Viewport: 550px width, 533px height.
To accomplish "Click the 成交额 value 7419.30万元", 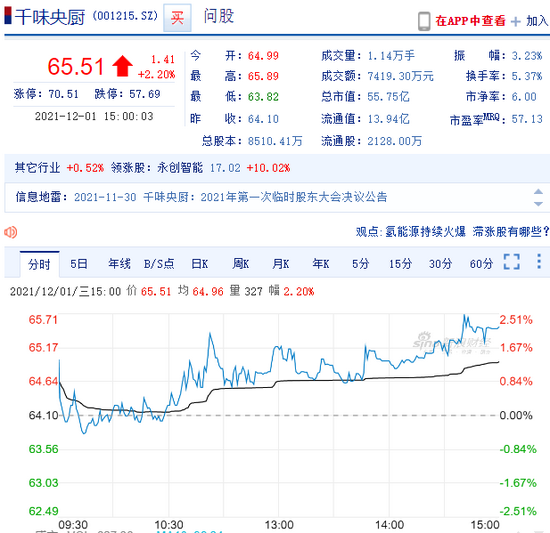I will click(x=401, y=76).
